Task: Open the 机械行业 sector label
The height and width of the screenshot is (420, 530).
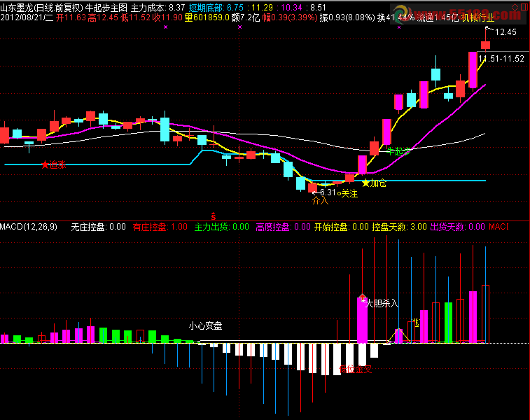Action: point(478,17)
